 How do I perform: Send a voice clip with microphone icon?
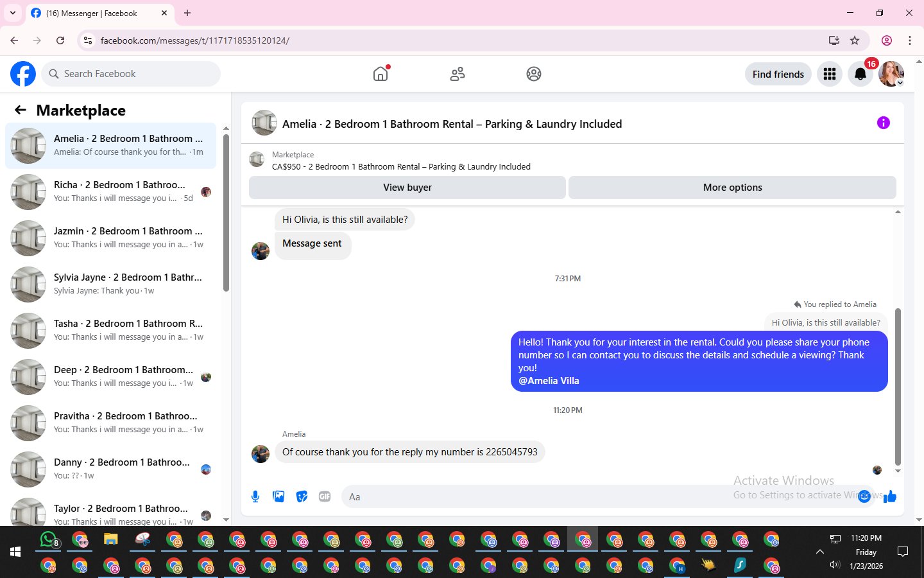point(255,496)
